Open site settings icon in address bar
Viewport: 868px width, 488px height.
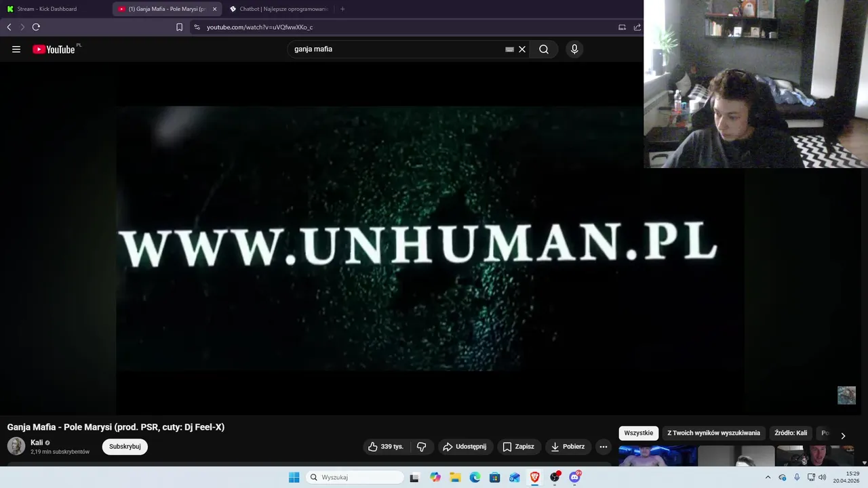point(197,27)
